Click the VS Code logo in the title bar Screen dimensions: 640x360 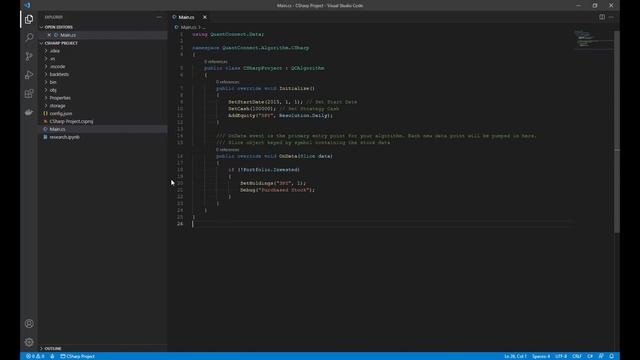27,5
